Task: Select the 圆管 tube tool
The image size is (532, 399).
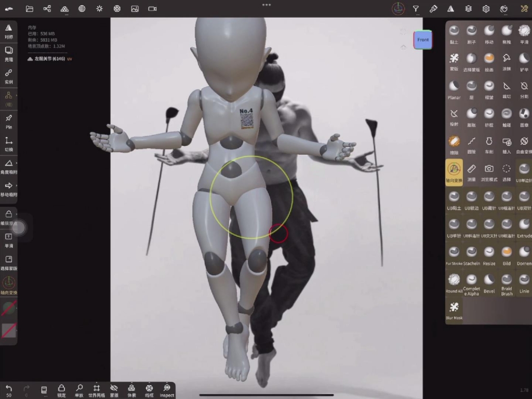Action: pos(472,145)
